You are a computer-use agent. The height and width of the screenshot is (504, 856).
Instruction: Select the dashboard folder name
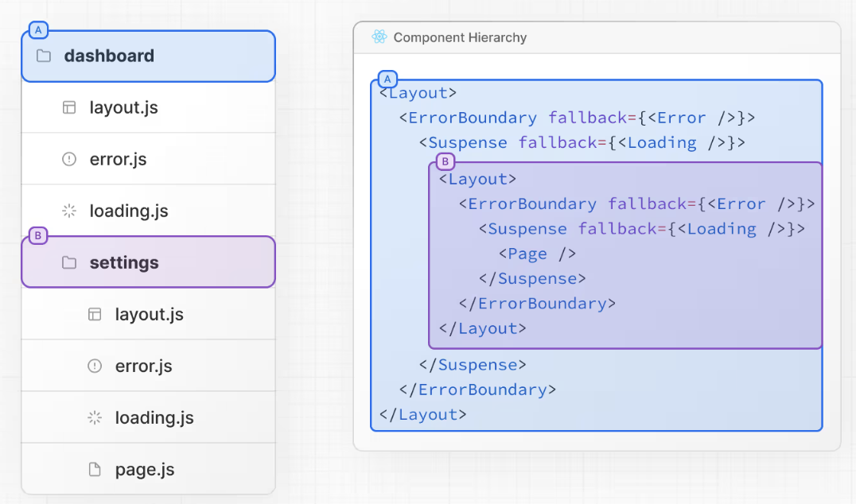pos(109,56)
